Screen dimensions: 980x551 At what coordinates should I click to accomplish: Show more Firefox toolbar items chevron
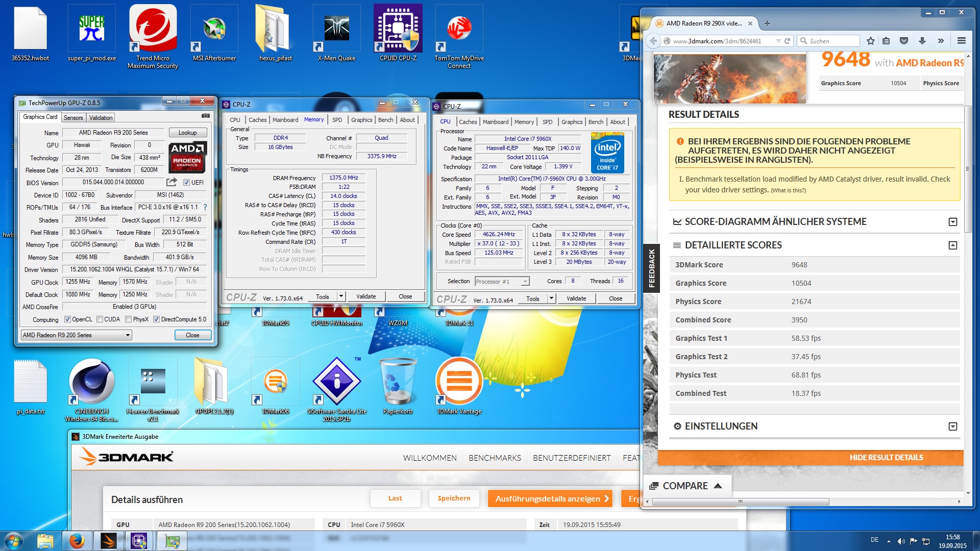coord(941,41)
